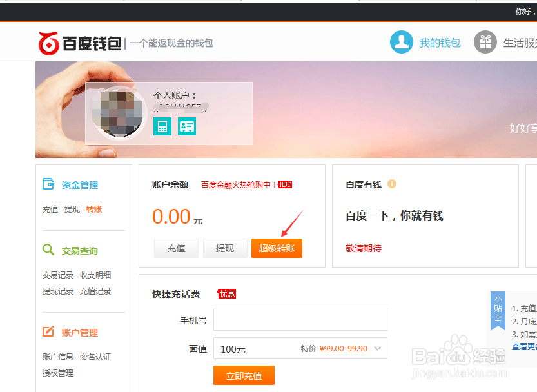Viewport: 537px width, 392px height.
Task: Click 提现 link in the left sidebar
Action: [72, 209]
